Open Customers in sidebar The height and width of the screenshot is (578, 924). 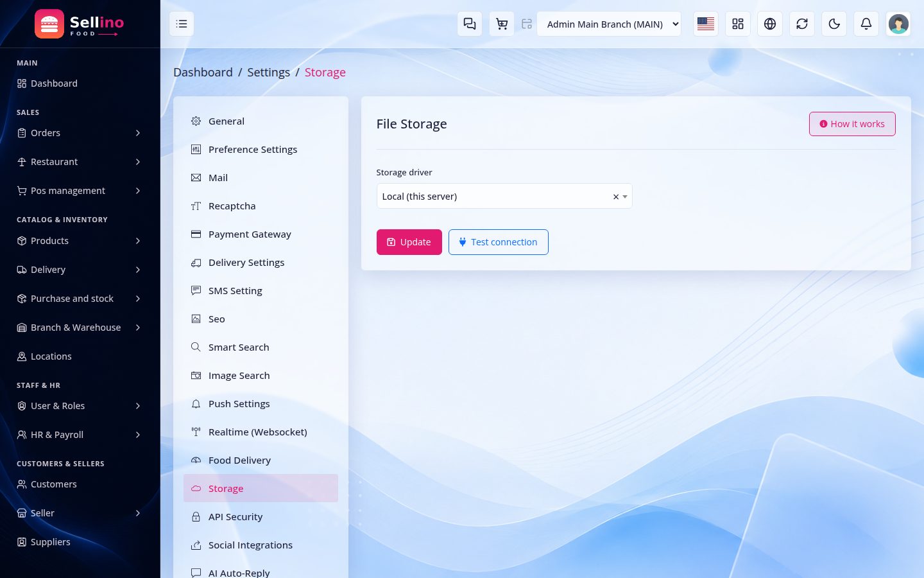point(80,484)
